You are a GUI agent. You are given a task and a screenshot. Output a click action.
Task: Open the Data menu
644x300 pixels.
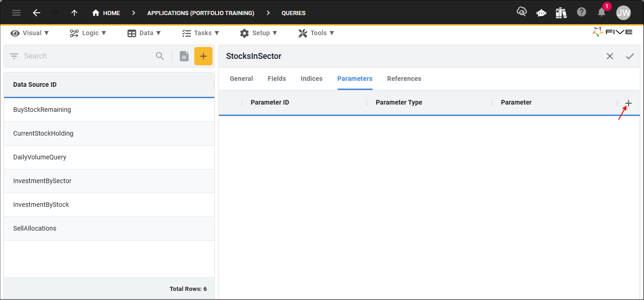[144, 33]
